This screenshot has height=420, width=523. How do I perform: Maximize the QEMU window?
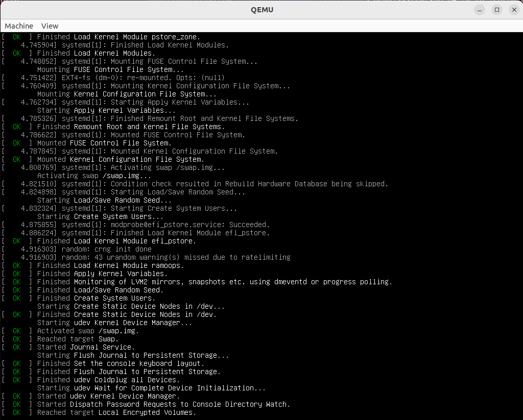497,10
